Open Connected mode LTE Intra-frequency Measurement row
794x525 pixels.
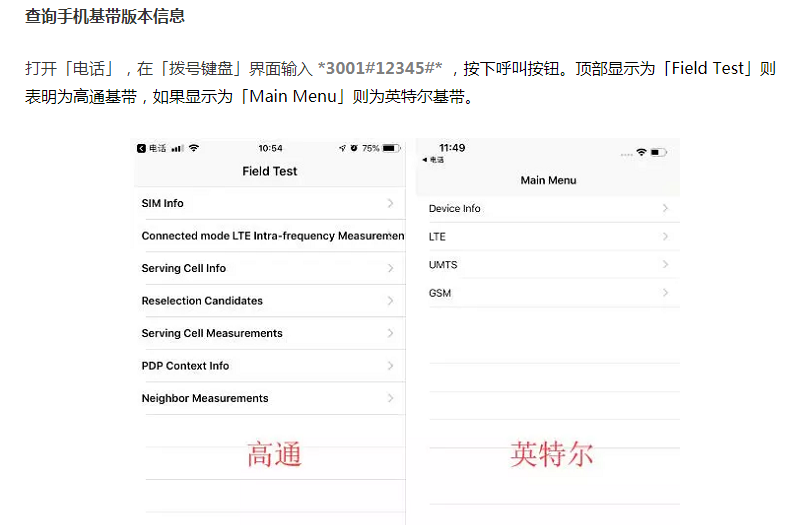(269, 235)
